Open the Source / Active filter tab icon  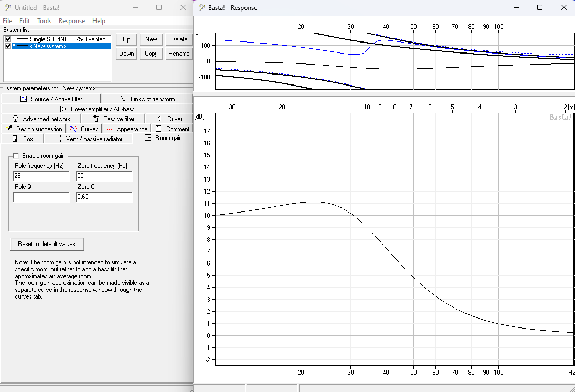click(23, 99)
